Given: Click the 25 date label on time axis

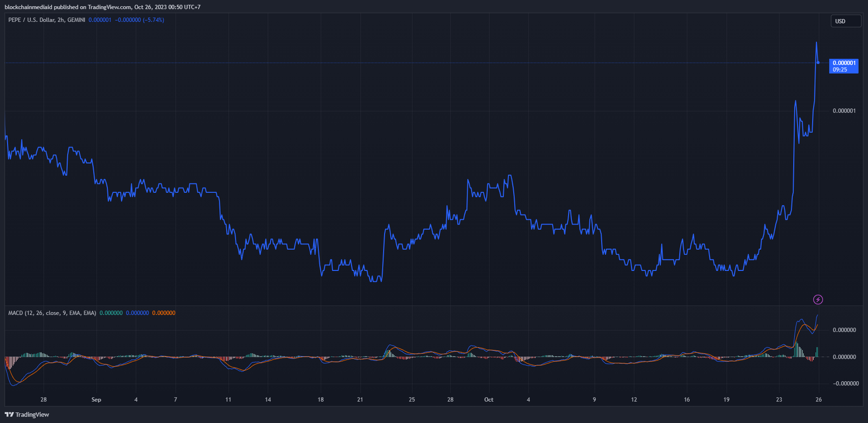Looking at the screenshot, I should [x=412, y=400].
